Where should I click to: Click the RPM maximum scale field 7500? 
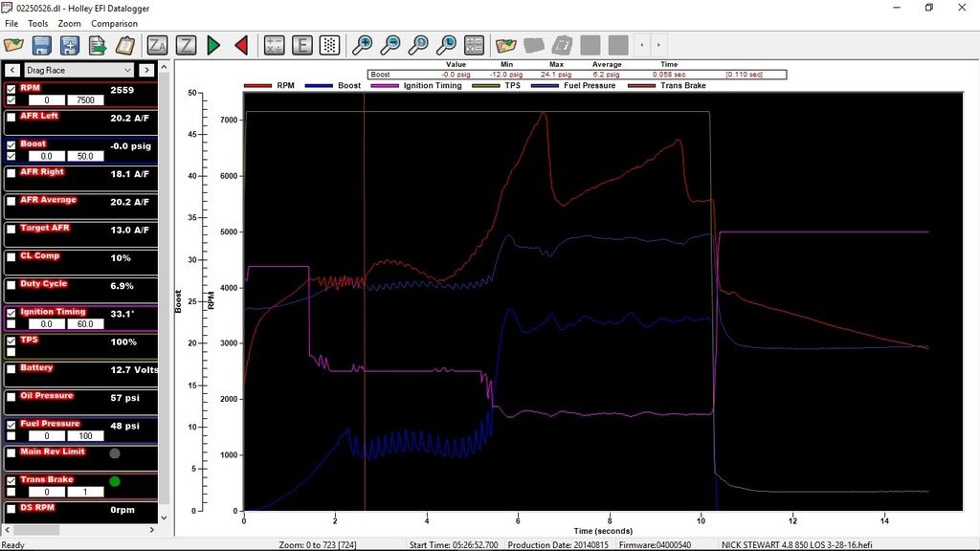pos(85,99)
